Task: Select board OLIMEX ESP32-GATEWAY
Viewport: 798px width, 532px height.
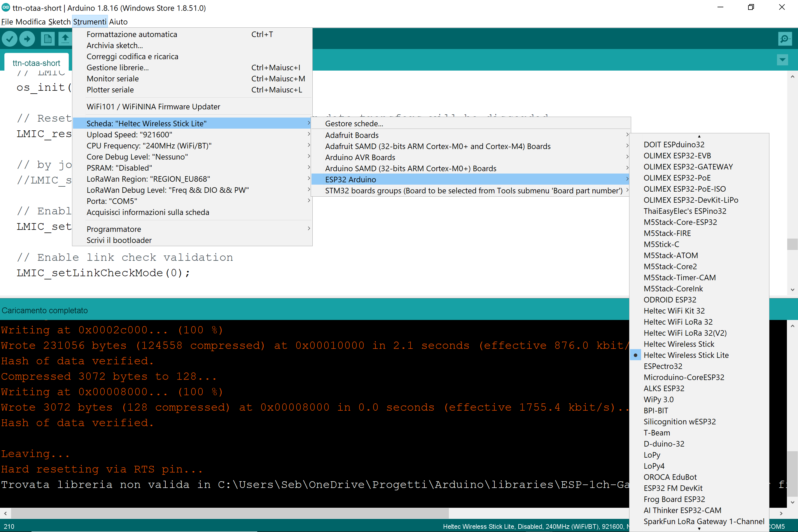Action: [699, 167]
